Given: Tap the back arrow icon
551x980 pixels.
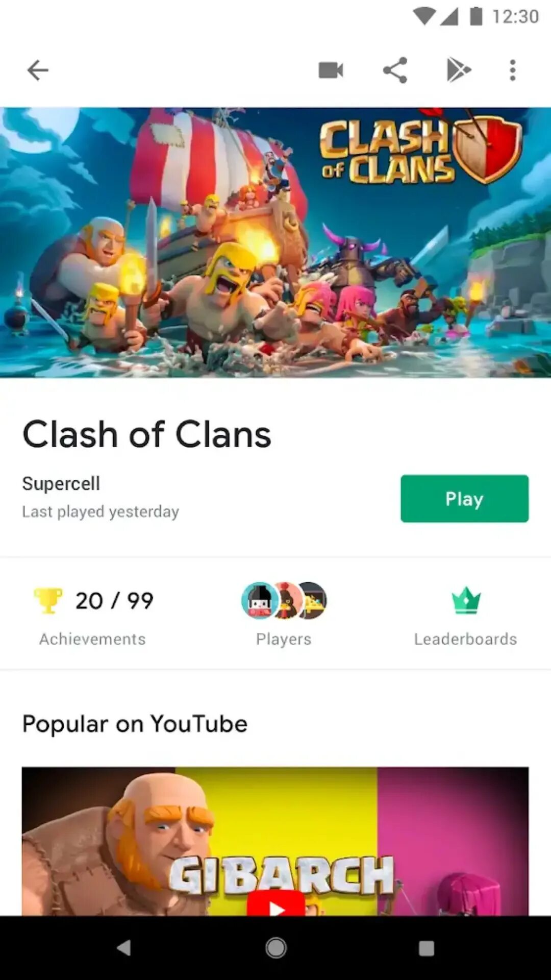Looking at the screenshot, I should pyautogui.click(x=38, y=70).
